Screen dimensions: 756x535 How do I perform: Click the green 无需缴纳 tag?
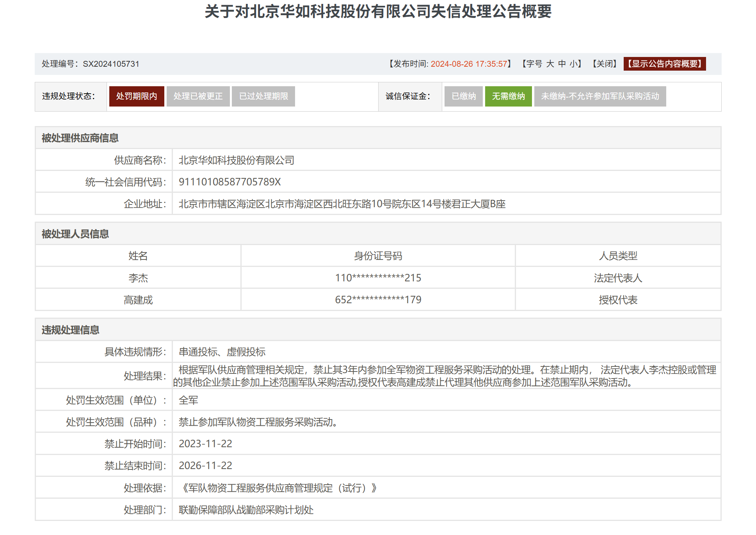point(508,96)
